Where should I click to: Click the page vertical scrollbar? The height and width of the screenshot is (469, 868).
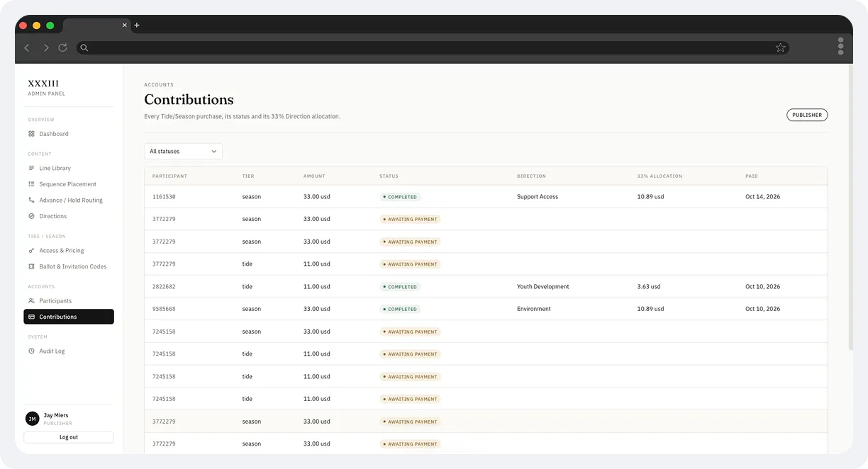[x=850, y=209]
